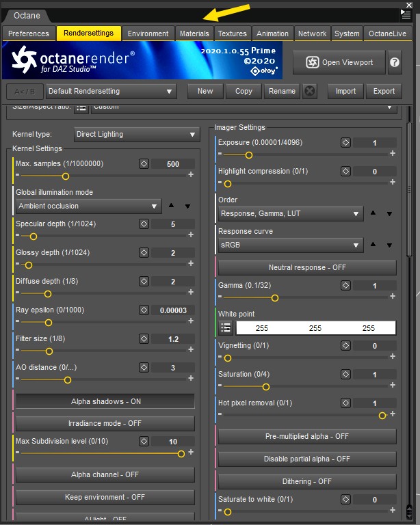Image resolution: width=420 pixels, height=525 pixels.
Task: Toggle Alpha channel - OFF button
Action: coord(105,474)
